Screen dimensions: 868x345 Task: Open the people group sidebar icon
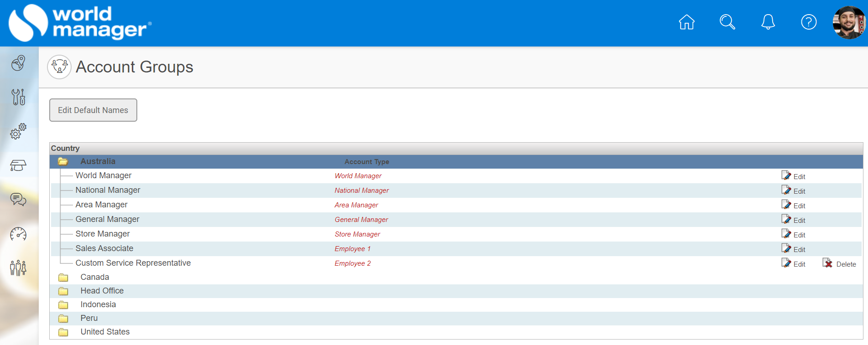click(18, 268)
